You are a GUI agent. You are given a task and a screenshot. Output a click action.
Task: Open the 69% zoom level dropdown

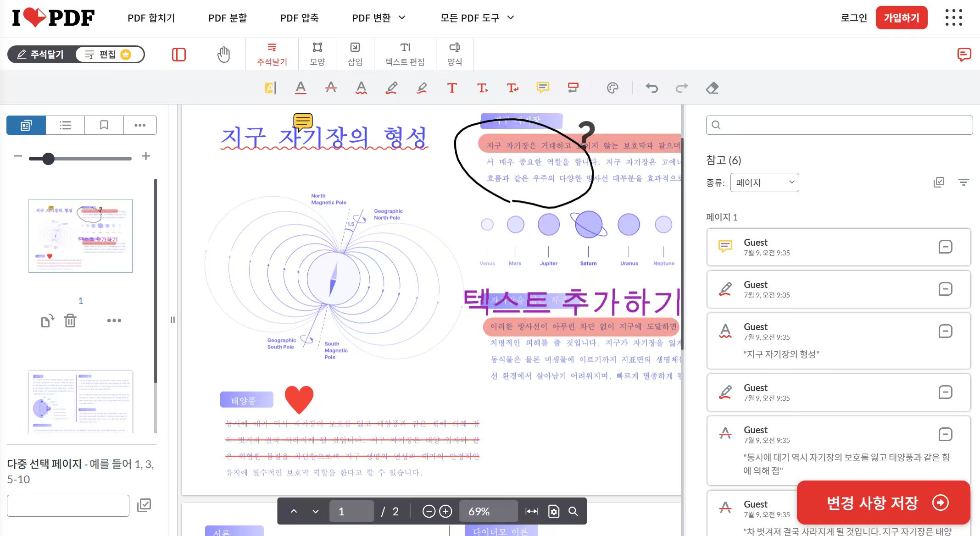pos(489,511)
